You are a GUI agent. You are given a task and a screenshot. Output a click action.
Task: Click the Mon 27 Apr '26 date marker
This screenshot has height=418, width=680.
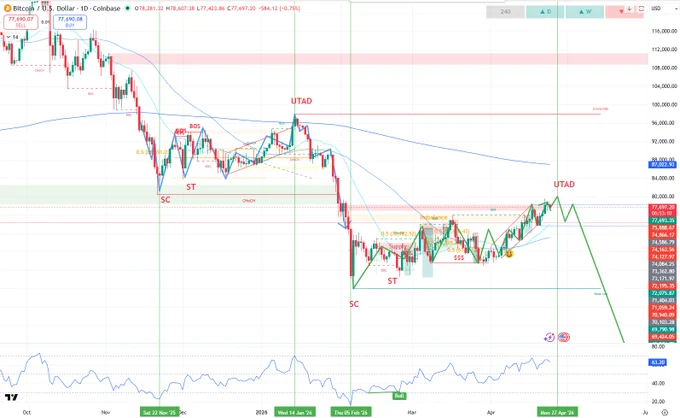(x=557, y=412)
